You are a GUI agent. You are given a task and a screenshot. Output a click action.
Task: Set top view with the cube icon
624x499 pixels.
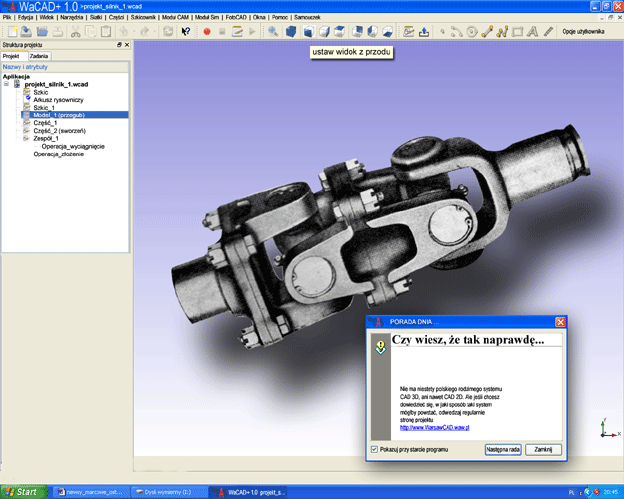point(339,31)
